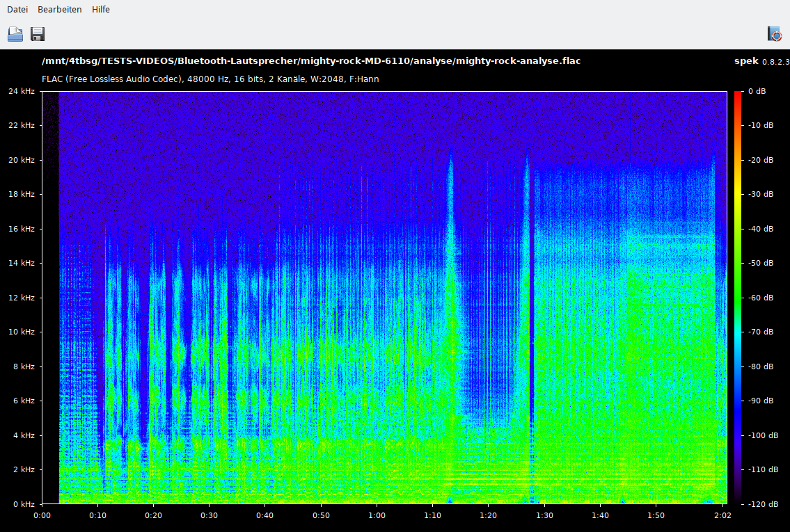
Task: Click the FLAC codec info line
Action: coord(210,79)
